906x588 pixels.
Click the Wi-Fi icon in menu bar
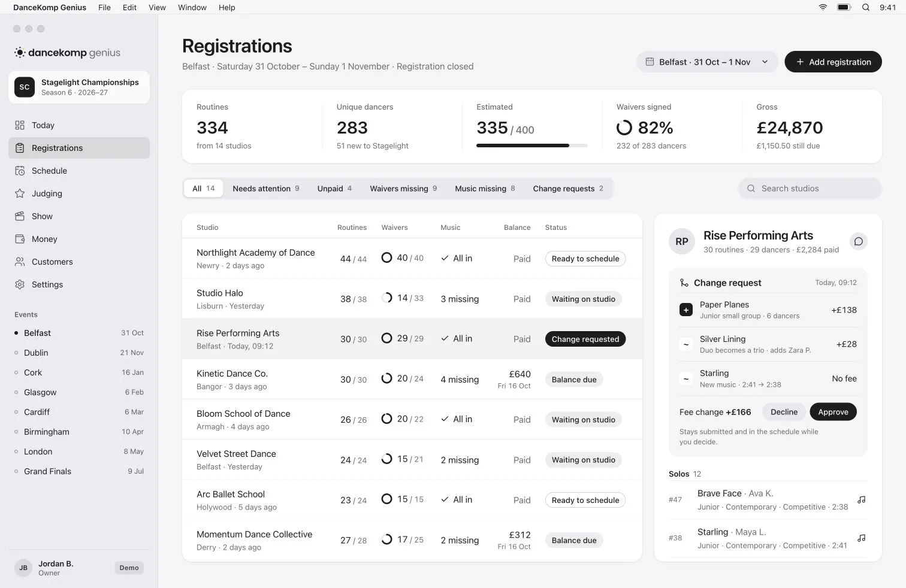pyautogui.click(x=823, y=7)
